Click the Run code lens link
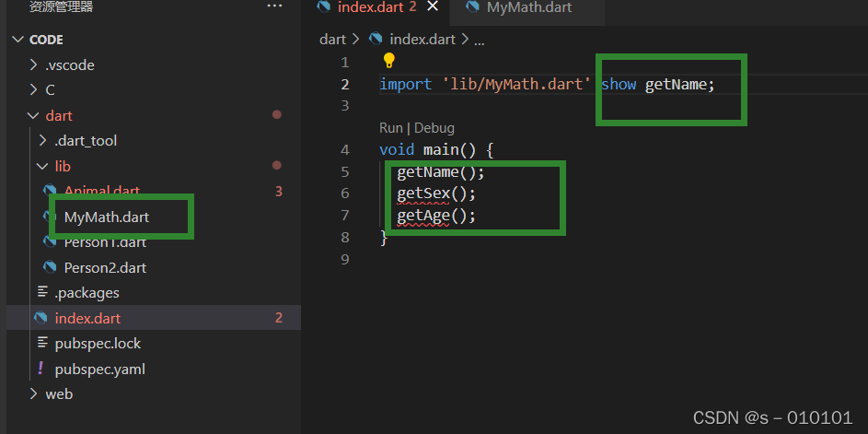Viewport: 868px width, 434px height. click(x=391, y=128)
